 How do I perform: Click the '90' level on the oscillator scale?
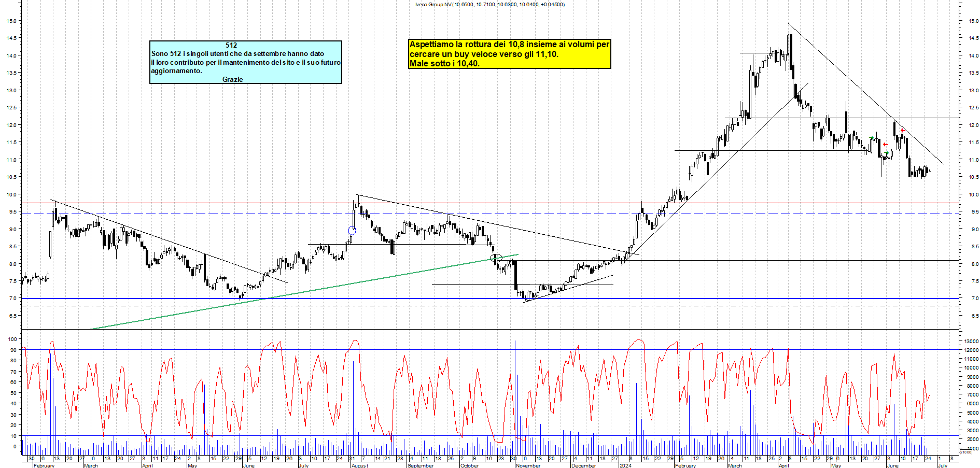pyautogui.click(x=13, y=350)
